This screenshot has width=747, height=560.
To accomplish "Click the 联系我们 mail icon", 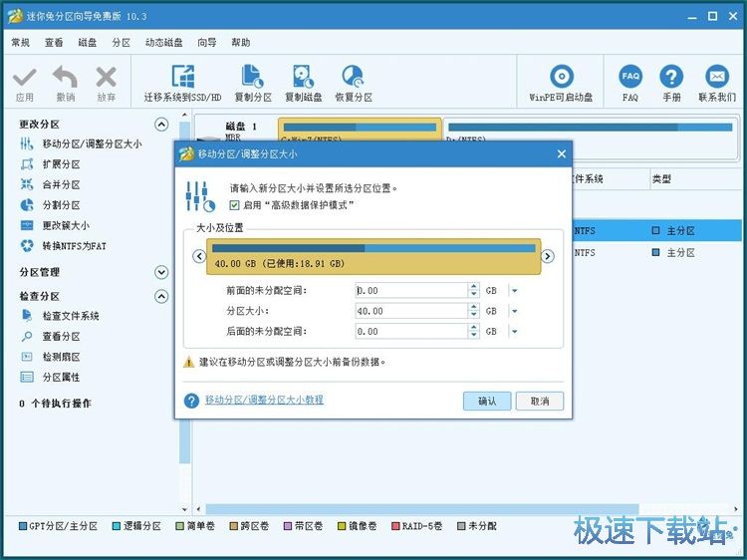I will pyautogui.click(x=716, y=78).
